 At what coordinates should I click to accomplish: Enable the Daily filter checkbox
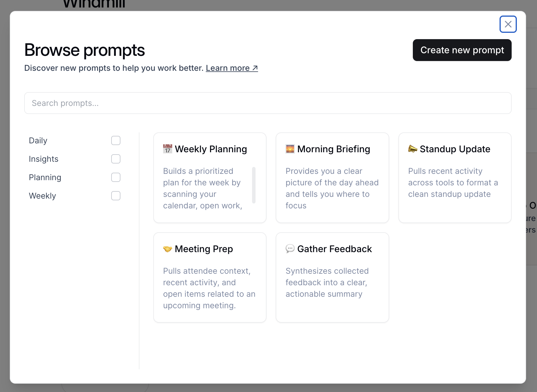click(116, 140)
